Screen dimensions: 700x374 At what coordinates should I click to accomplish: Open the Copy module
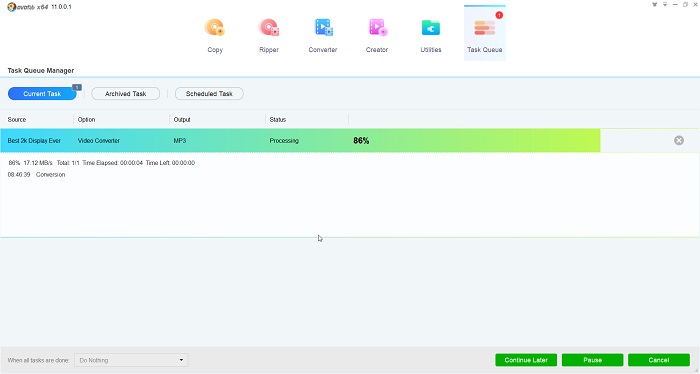coord(215,36)
